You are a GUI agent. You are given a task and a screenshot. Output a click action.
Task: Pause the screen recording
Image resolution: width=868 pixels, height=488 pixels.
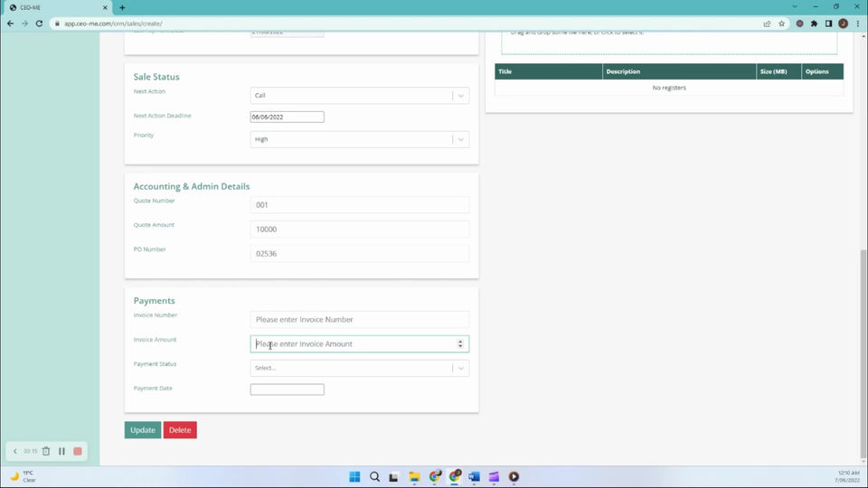(x=61, y=451)
